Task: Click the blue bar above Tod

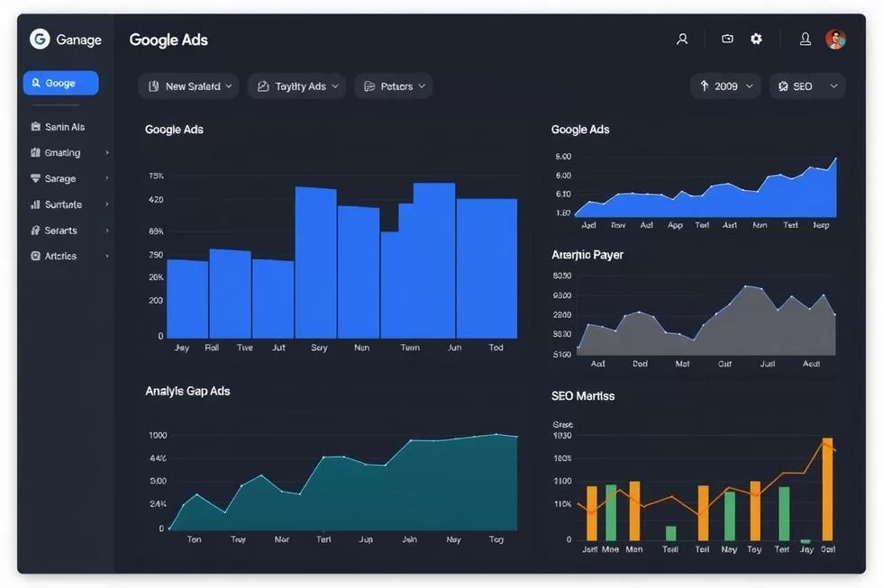Action: click(x=487, y=268)
